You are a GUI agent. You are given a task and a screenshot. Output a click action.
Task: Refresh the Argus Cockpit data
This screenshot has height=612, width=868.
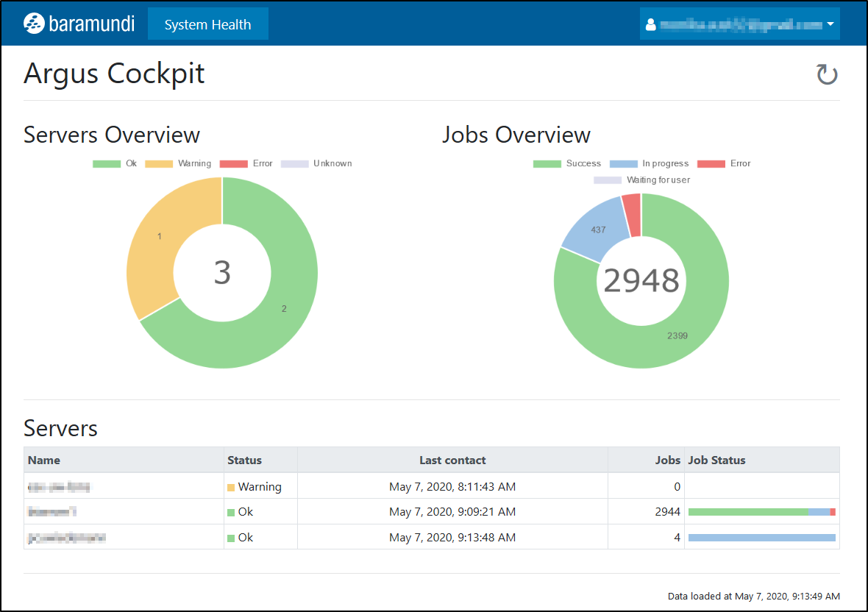[827, 74]
